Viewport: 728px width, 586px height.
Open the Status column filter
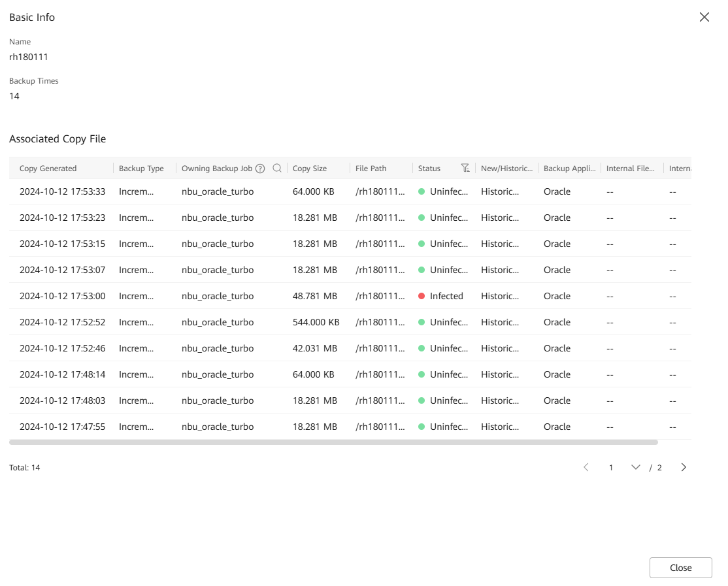[x=465, y=169]
